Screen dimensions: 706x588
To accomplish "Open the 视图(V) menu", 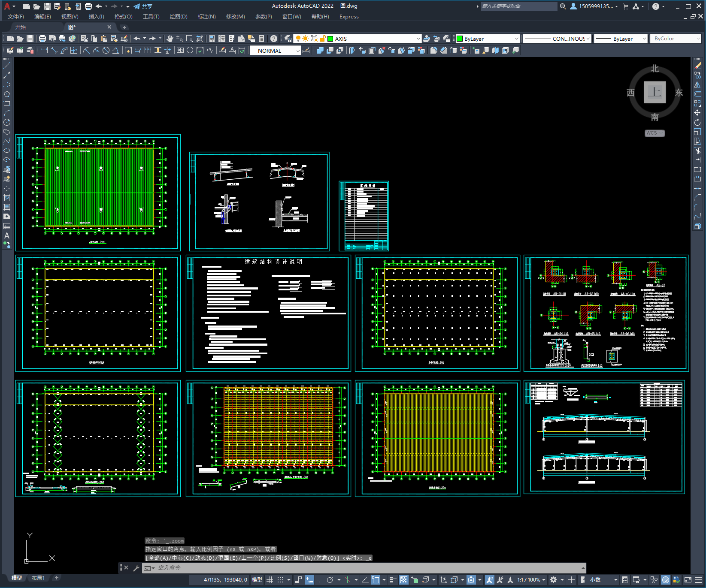I will pos(70,17).
